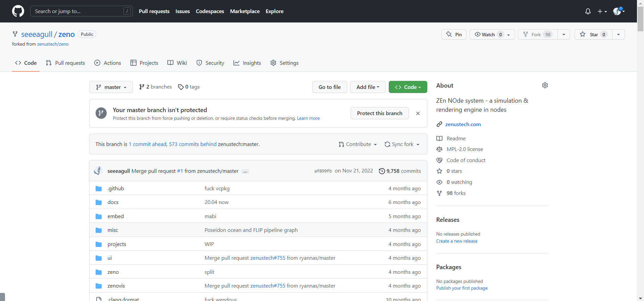Open upstream zenustech/zeno link

click(x=53, y=44)
